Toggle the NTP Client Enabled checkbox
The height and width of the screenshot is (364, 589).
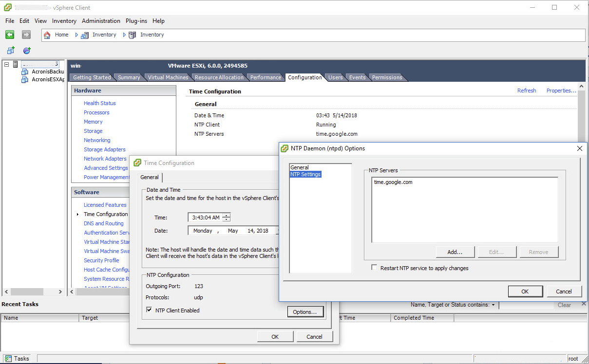pos(150,309)
